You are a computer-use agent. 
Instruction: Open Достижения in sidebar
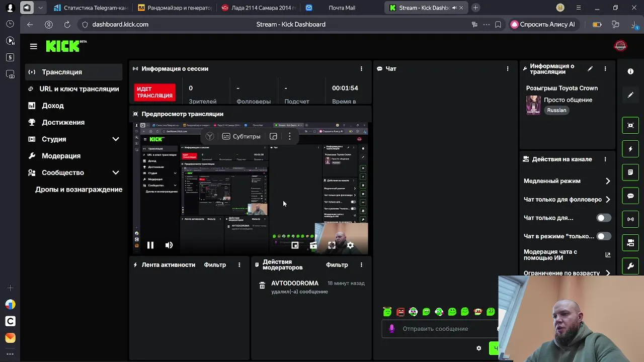click(x=73, y=122)
